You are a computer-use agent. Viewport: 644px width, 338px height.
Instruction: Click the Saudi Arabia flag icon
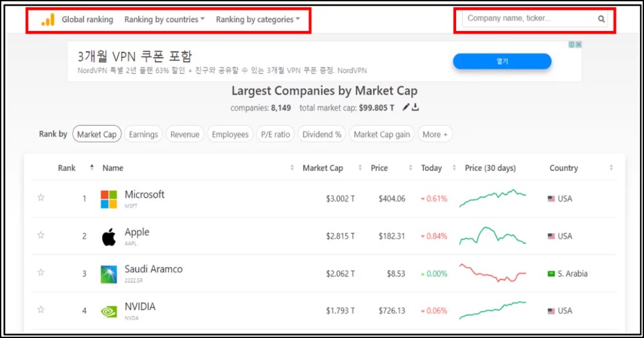click(x=551, y=273)
